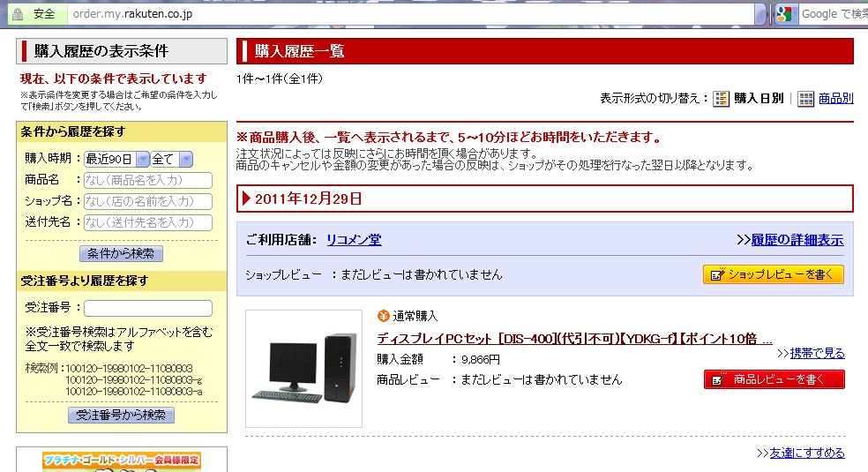
Task: Focus the ショップ名 input field
Action: click(148, 201)
